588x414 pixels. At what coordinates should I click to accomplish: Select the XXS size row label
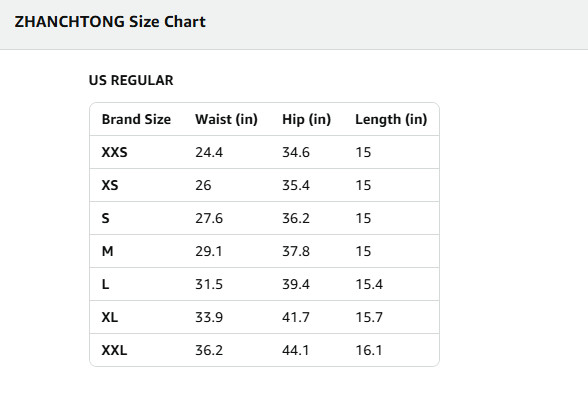[x=114, y=152]
